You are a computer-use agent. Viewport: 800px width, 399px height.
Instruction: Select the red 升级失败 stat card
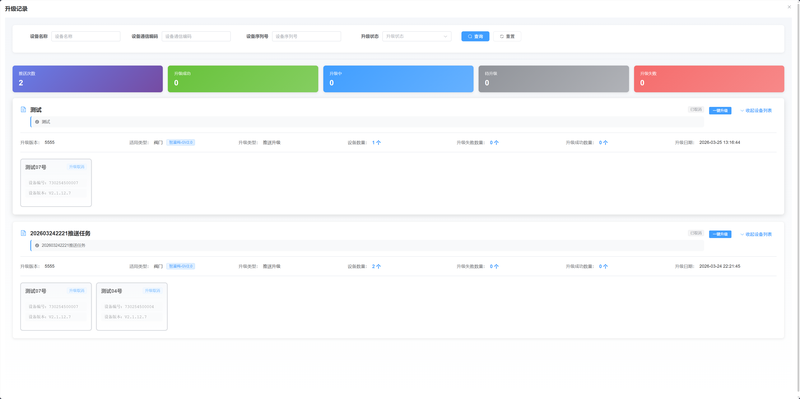tap(709, 79)
